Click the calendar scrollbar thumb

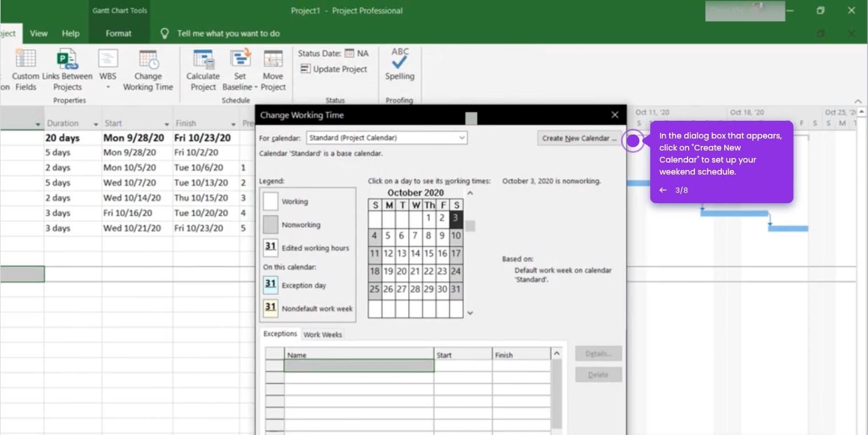[470, 226]
